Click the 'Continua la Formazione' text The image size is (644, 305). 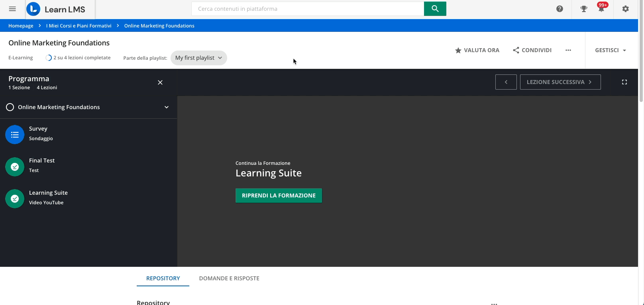(263, 163)
